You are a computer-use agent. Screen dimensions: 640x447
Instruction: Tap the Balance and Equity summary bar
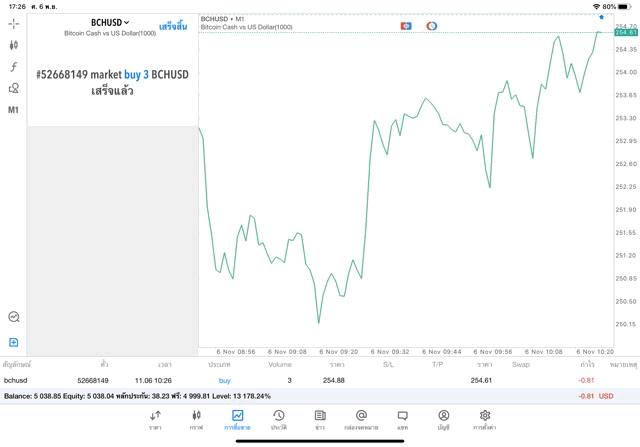(x=320, y=396)
